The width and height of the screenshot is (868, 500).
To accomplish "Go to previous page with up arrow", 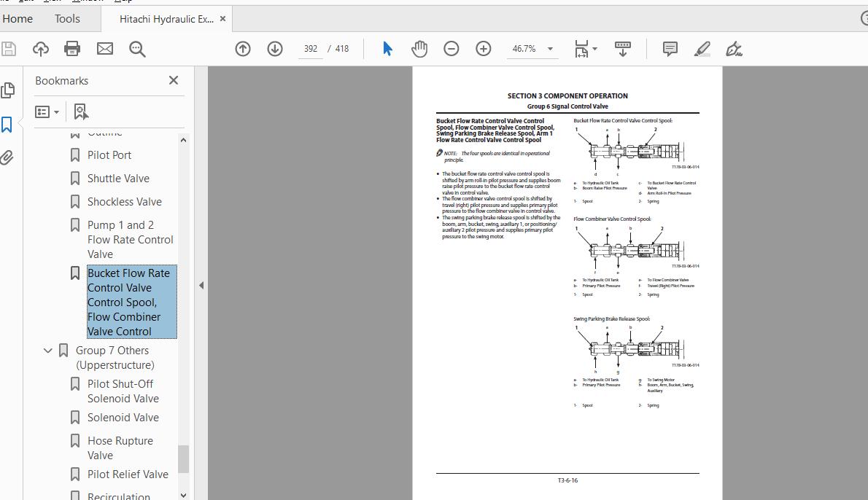I will (242, 49).
